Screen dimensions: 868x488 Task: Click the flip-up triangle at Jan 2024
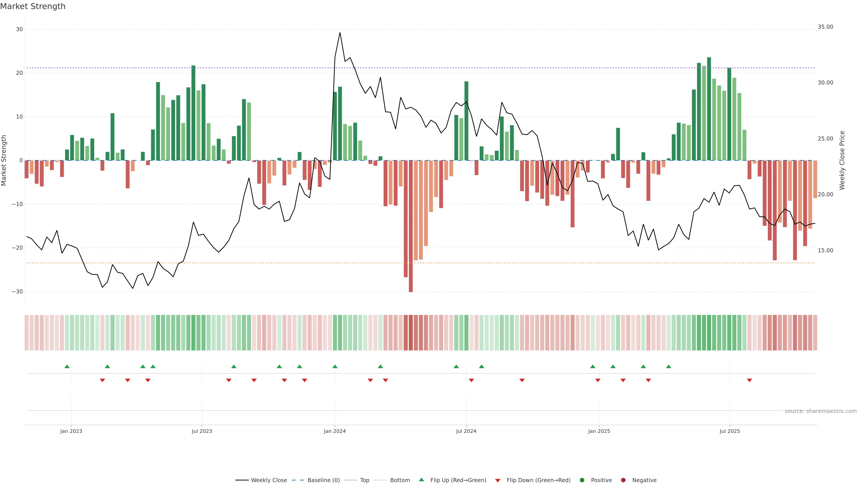(335, 366)
